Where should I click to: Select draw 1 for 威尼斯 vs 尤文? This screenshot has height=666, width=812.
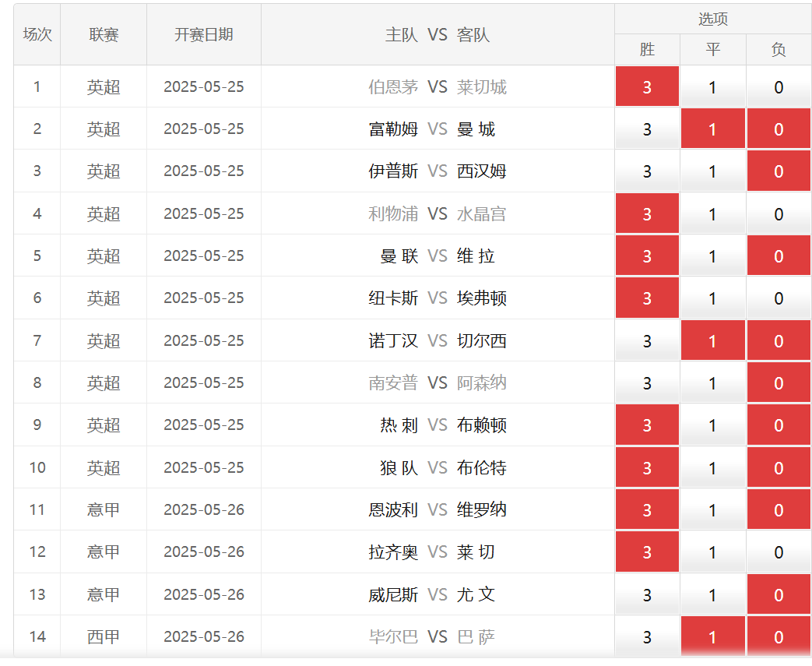[x=712, y=594]
